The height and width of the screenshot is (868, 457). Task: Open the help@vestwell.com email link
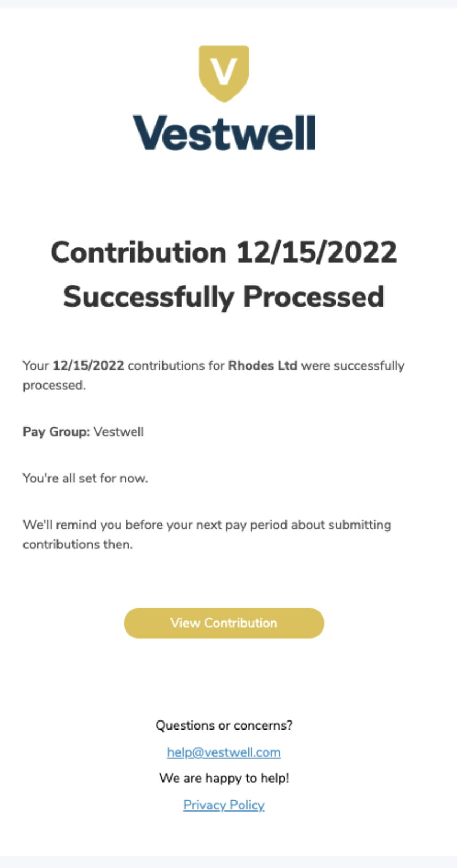224,752
